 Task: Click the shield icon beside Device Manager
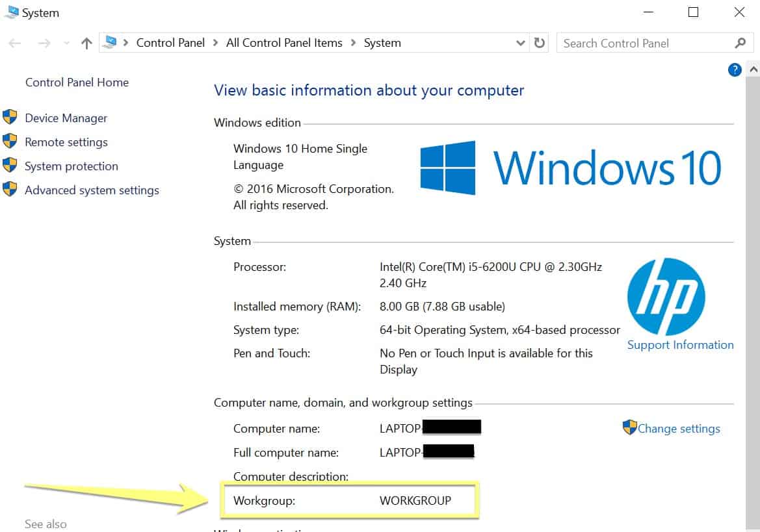click(10, 117)
